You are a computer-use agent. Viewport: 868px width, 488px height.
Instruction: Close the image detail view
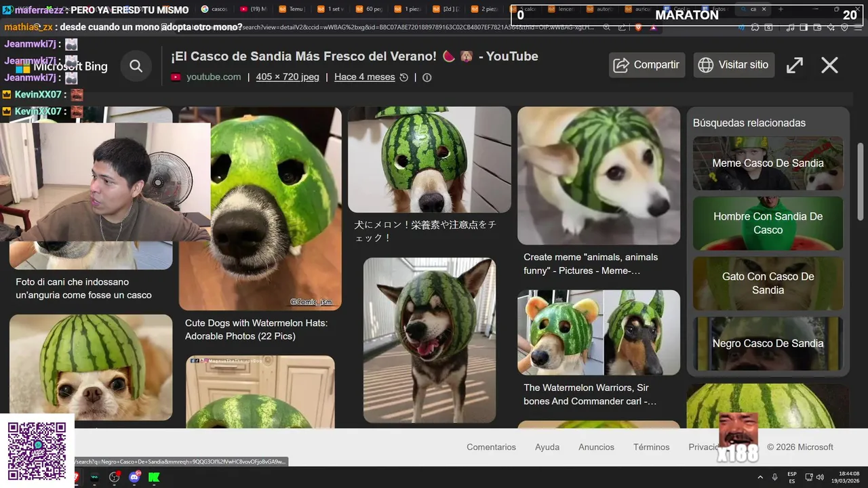coord(830,65)
